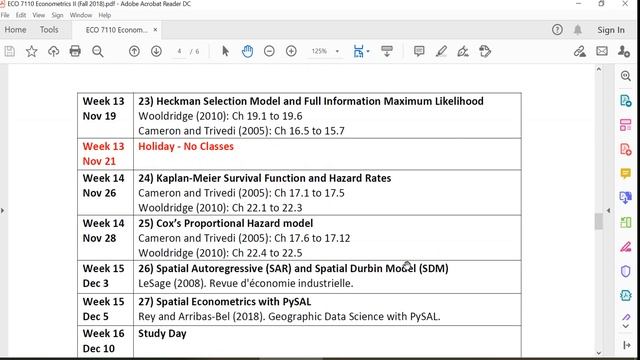Open the Sign document tool
Image resolution: width=640 pixels, height=360 pixels.
click(463, 51)
